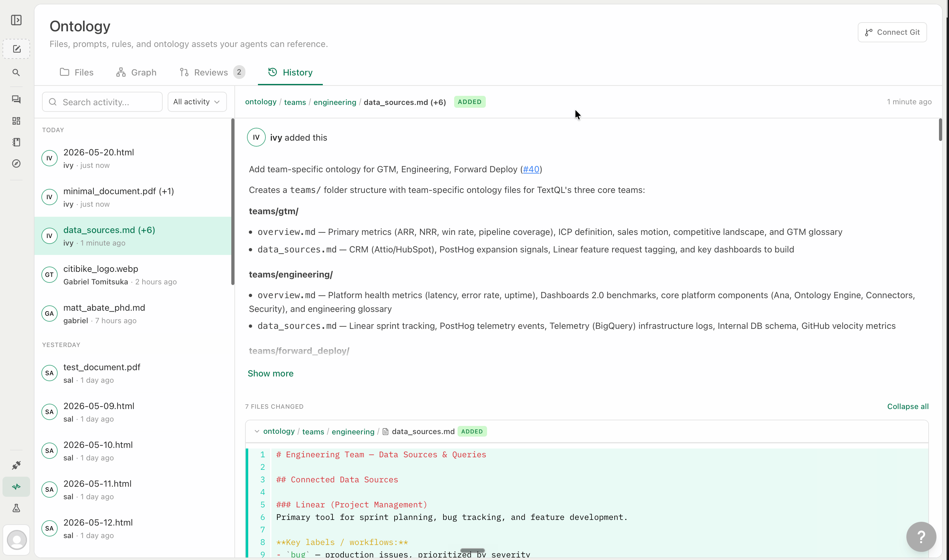The height and width of the screenshot is (560, 949).
Task: Click the 7 FILES CHANGED label
Action: [275, 407]
